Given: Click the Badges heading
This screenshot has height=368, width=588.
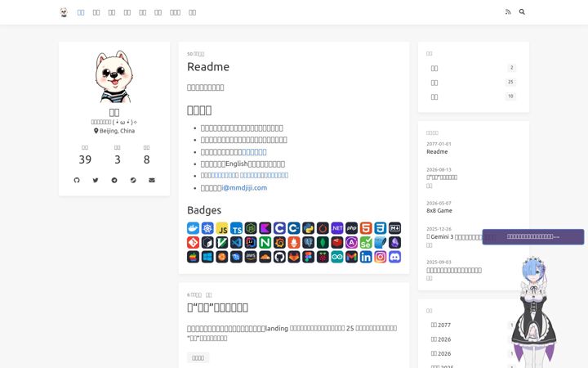Looking at the screenshot, I should pyautogui.click(x=204, y=210).
